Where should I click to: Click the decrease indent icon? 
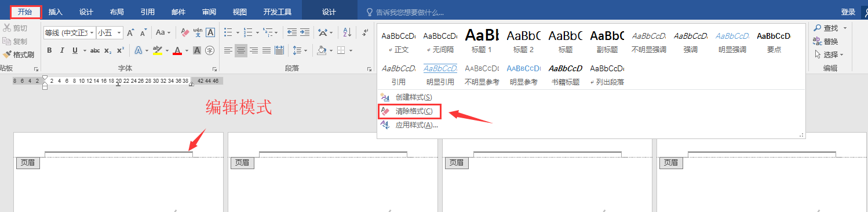click(291, 32)
